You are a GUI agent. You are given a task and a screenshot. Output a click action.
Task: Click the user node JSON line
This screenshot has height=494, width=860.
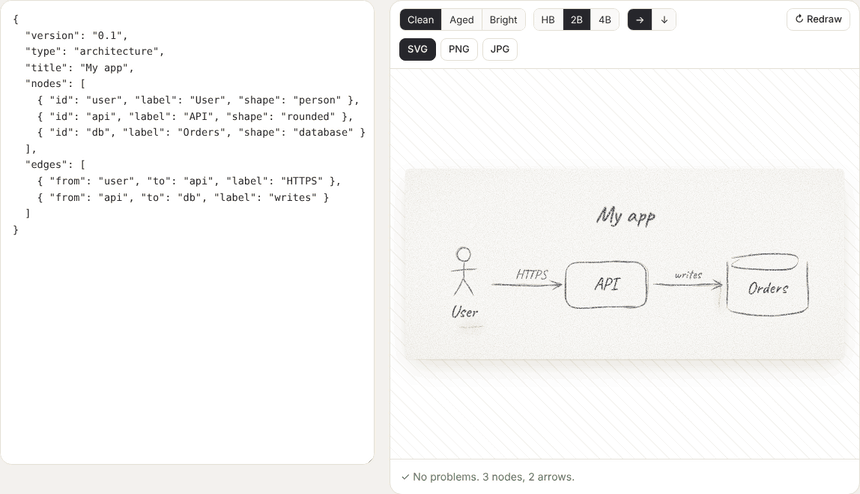tap(198, 100)
